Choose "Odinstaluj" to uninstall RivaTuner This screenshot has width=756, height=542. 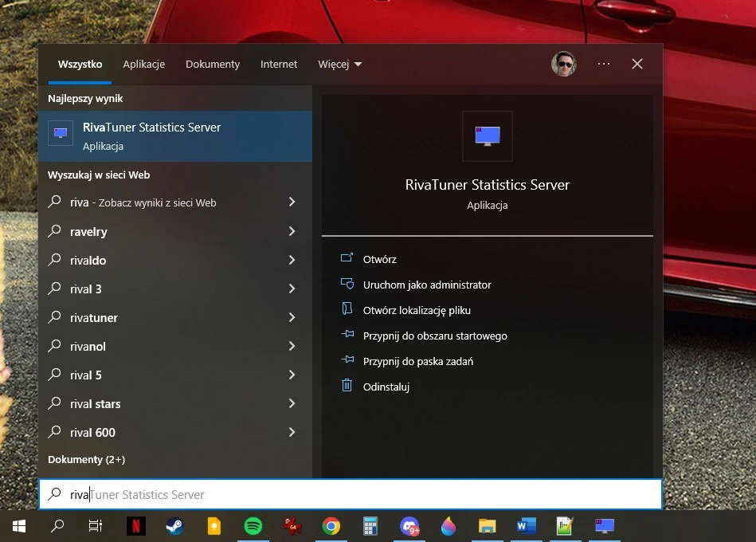386,387
